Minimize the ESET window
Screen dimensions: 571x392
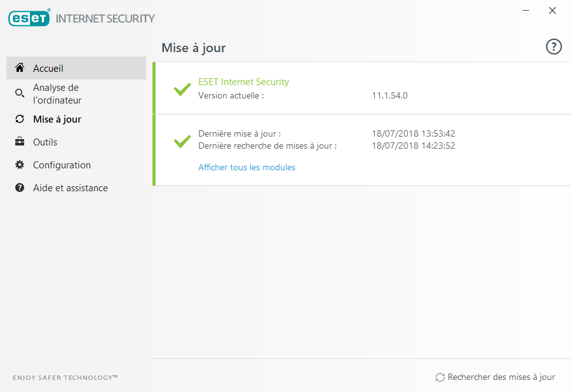pos(526,11)
